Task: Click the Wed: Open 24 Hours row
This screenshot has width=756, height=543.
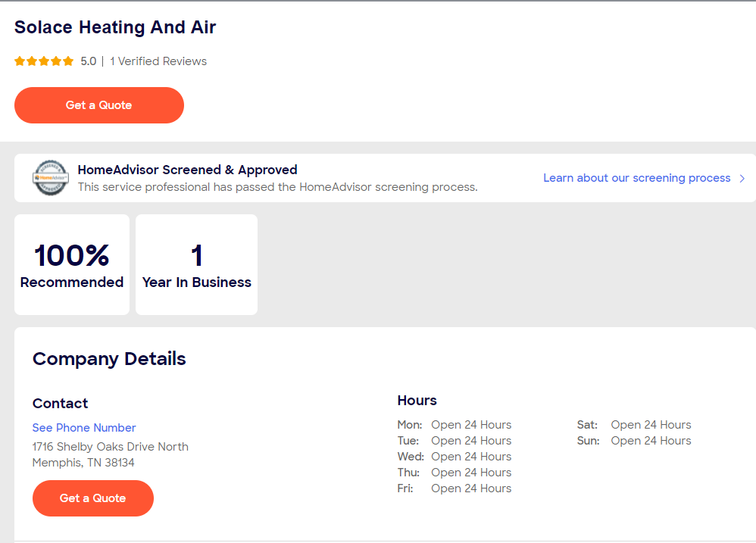Action: coord(455,456)
